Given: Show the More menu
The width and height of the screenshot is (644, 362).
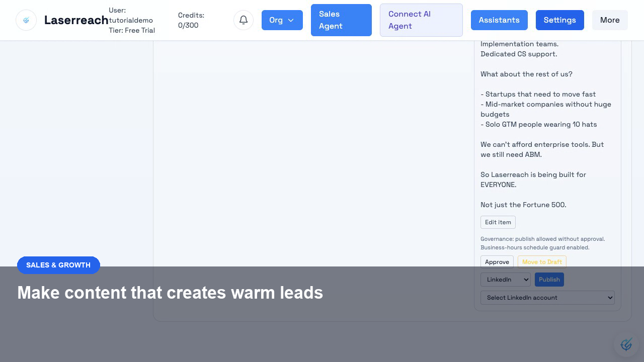Looking at the screenshot, I should (x=610, y=20).
